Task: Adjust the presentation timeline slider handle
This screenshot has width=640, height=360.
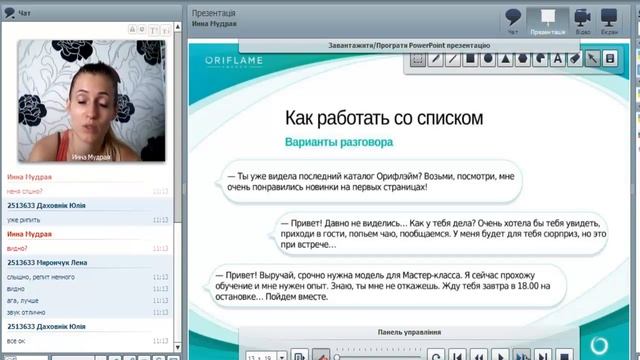Action: coord(337,357)
